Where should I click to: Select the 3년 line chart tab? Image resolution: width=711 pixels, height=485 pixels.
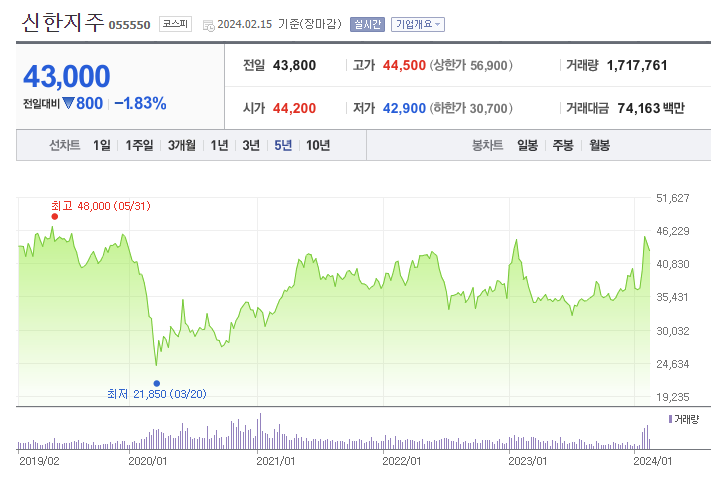(251, 145)
